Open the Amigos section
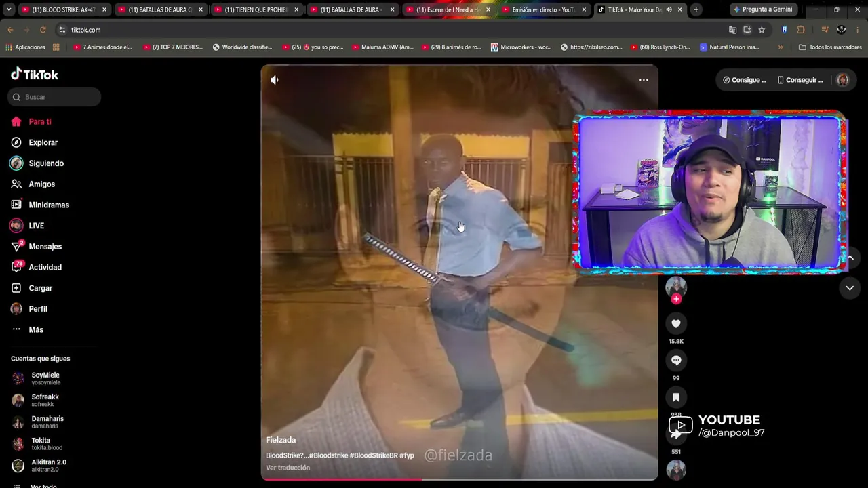The image size is (868, 488). coord(33,184)
